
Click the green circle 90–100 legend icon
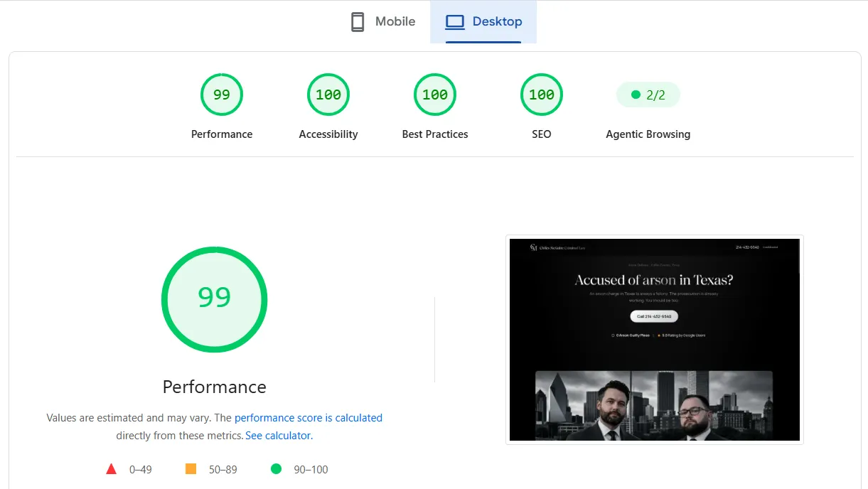[x=276, y=469]
